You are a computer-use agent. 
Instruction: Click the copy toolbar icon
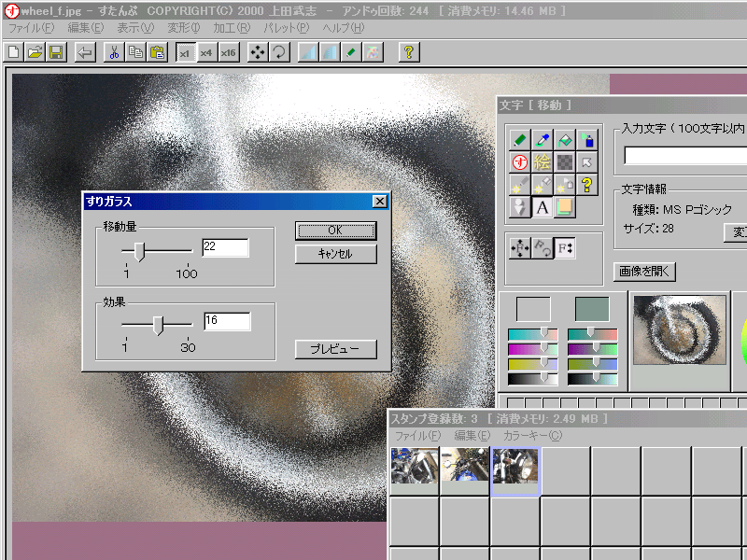click(x=135, y=52)
